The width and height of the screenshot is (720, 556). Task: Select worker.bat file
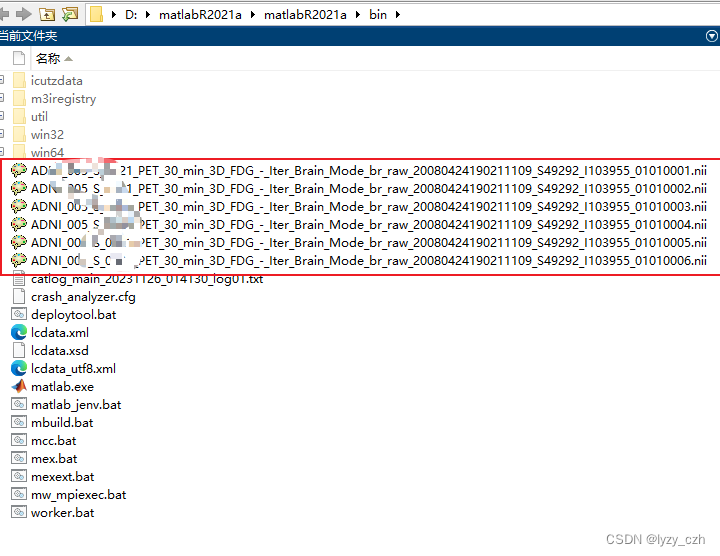[x=62, y=513]
